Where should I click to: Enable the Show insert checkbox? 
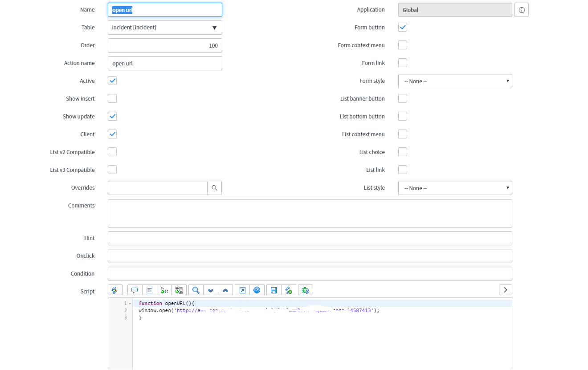point(112,99)
